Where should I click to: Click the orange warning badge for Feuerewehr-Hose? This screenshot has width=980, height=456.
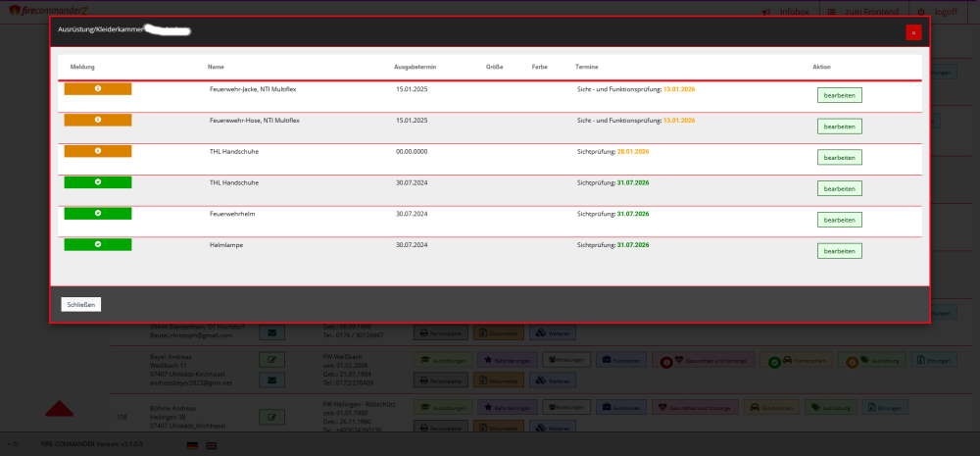98,120
